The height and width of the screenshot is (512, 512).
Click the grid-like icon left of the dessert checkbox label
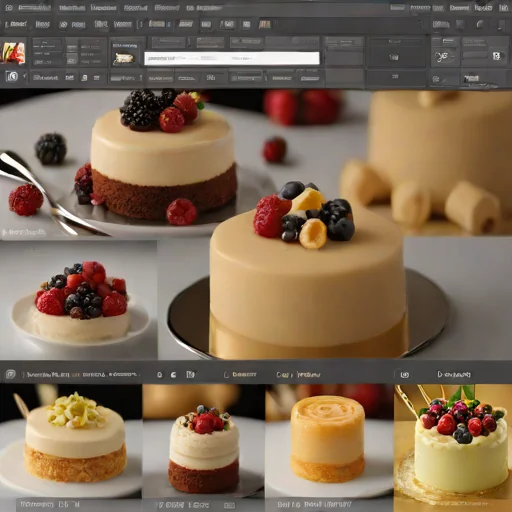[x=190, y=375]
